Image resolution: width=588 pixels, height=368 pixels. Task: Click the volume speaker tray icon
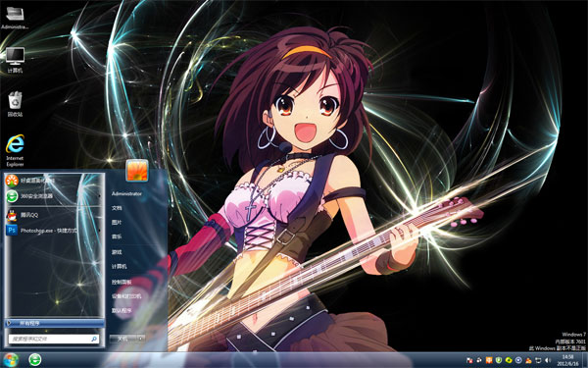coord(548,360)
